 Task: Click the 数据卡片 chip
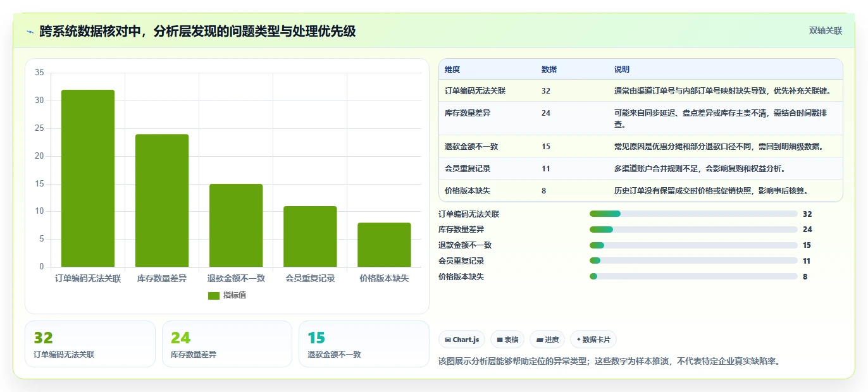click(x=593, y=340)
